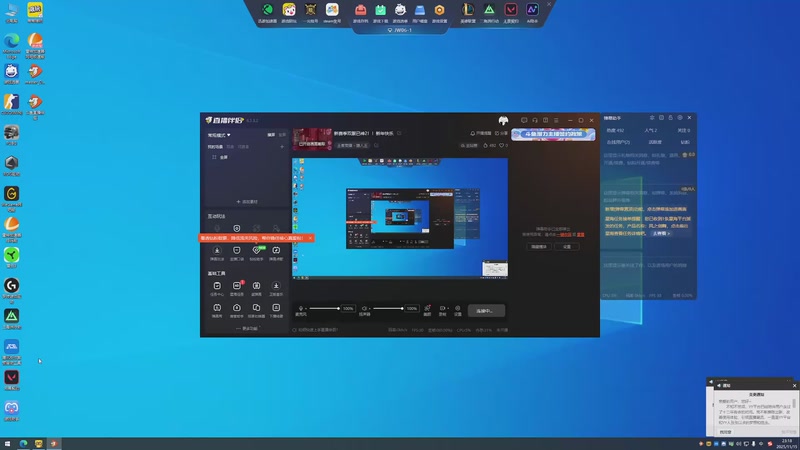Open the download tool in basic tools row
The height and width of the screenshot is (450, 800).
coord(276,288)
